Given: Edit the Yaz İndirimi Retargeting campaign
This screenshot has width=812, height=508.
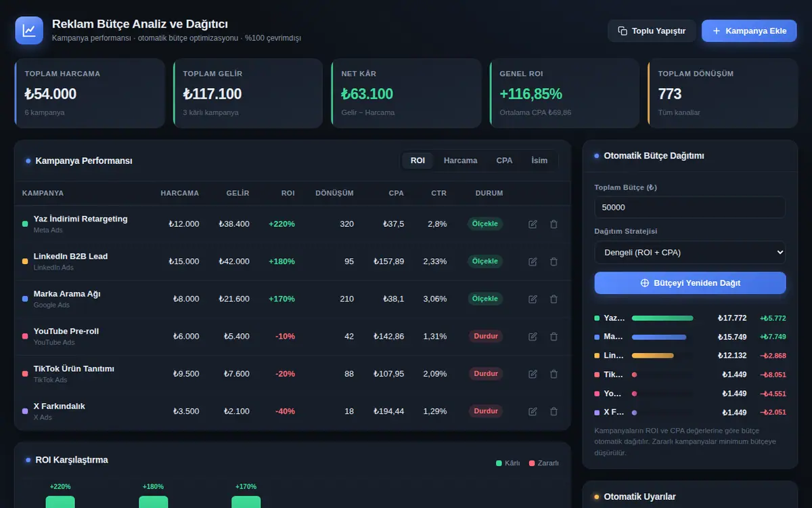Looking at the screenshot, I should coord(533,224).
